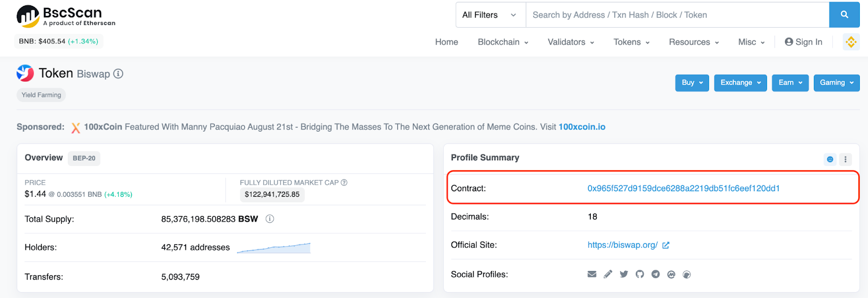Click the Biswap token logo
This screenshot has width=868, height=298.
[x=25, y=73]
